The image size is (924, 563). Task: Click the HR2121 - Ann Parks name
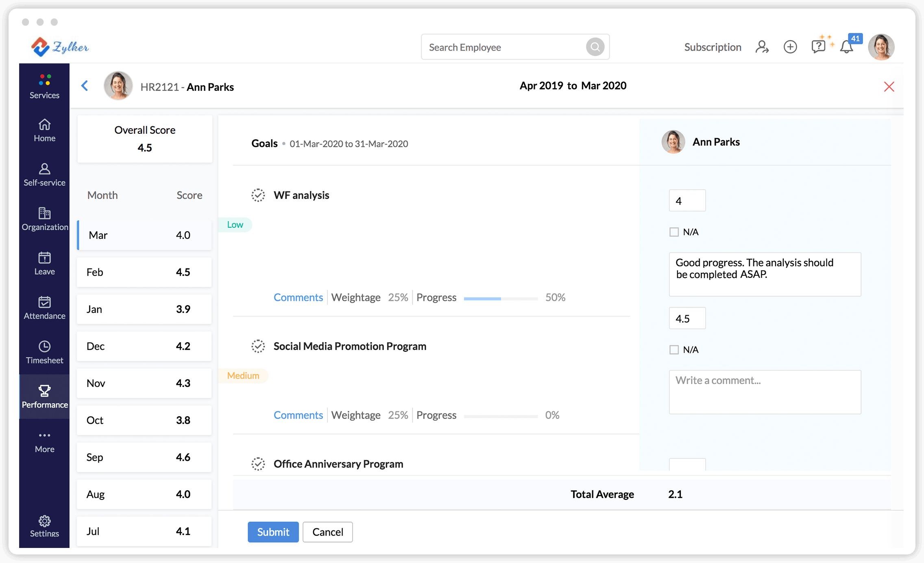(x=187, y=87)
